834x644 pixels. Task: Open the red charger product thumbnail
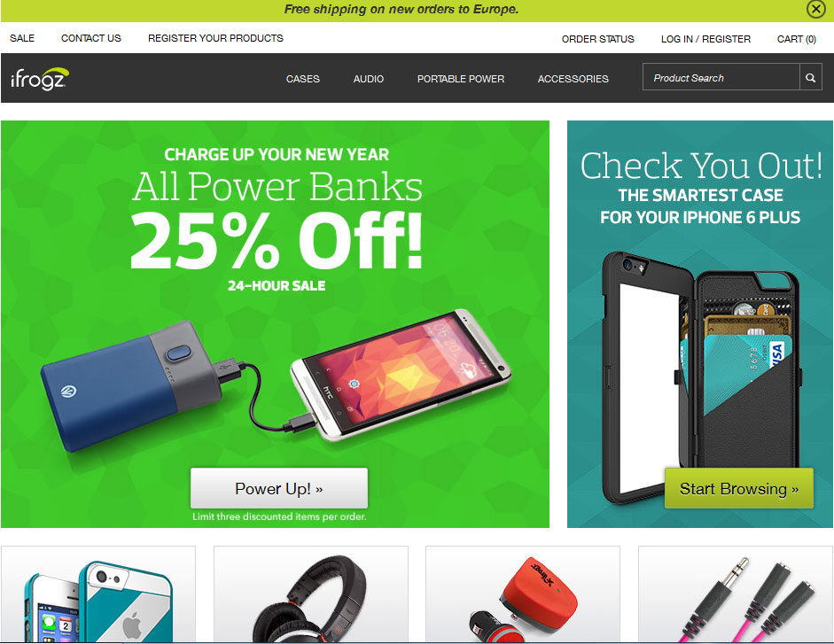point(523,594)
